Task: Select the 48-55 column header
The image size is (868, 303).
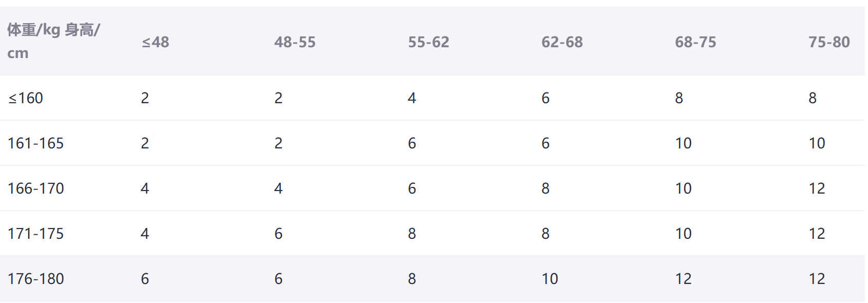Action: [295, 42]
